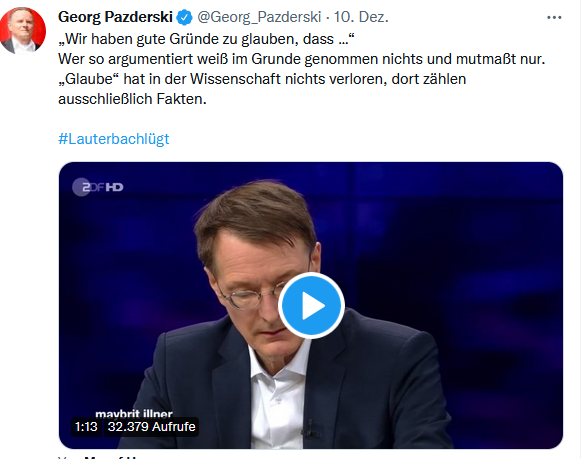Open the tweet via the 10. Dez. date
The height and width of the screenshot is (459, 585).
[361, 17]
